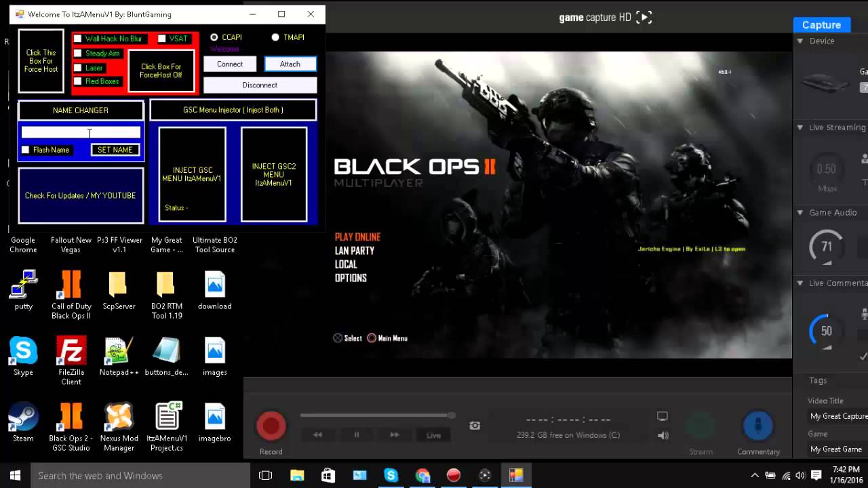868x488 pixels.
Task: Open the Windows Store taskbar icon
Action: coord(328,475)
